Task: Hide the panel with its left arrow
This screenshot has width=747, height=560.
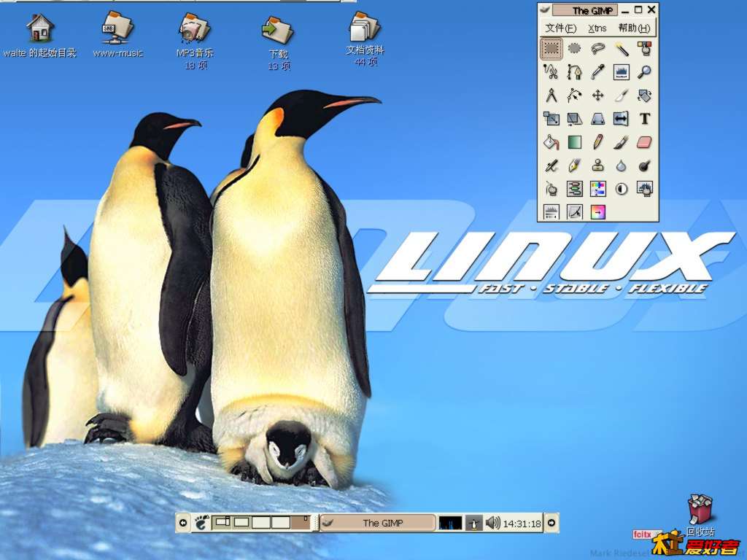Action: 183,523
